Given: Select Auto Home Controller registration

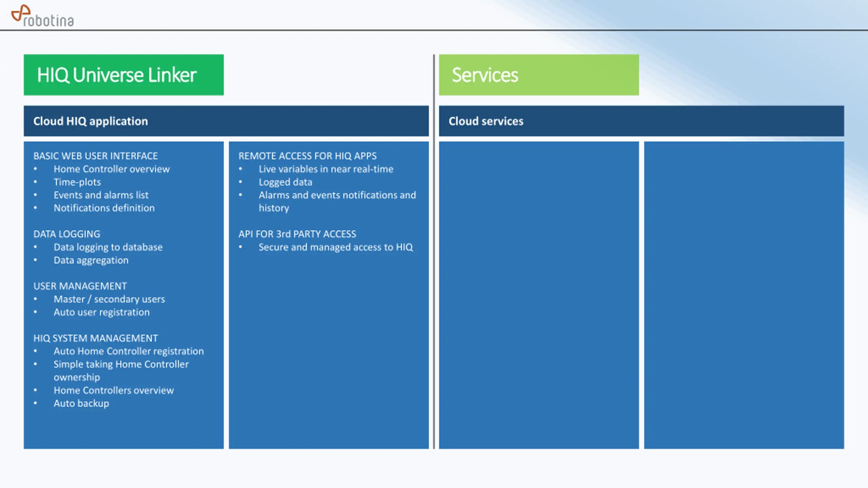Looking at the screenshot, I should tap(129, 351).
